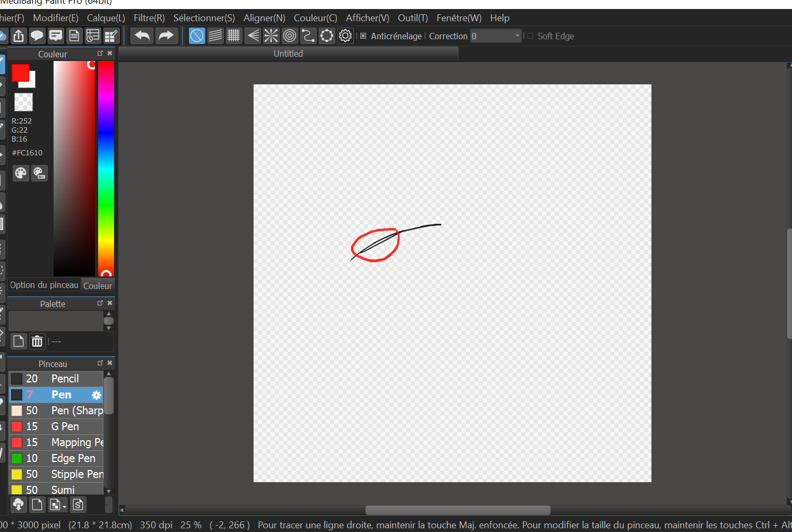
Task: Choose the Edge Pen brush
Action: tap(73, 458)
